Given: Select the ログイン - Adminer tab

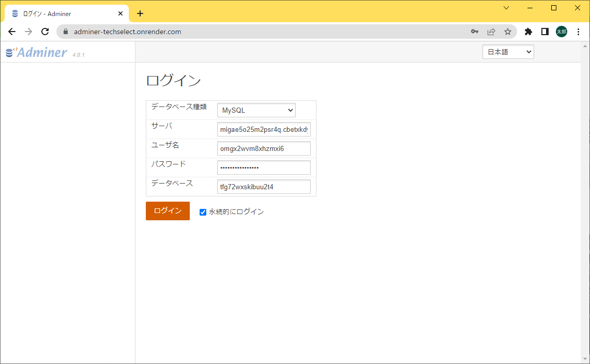Looking at the screenshot, I should coord(67,13).
